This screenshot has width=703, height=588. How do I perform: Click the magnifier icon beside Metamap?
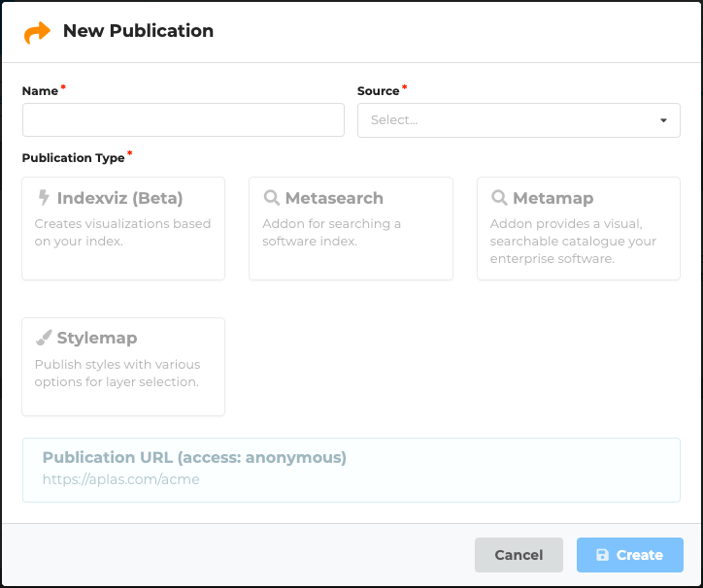tap(499, 198)
